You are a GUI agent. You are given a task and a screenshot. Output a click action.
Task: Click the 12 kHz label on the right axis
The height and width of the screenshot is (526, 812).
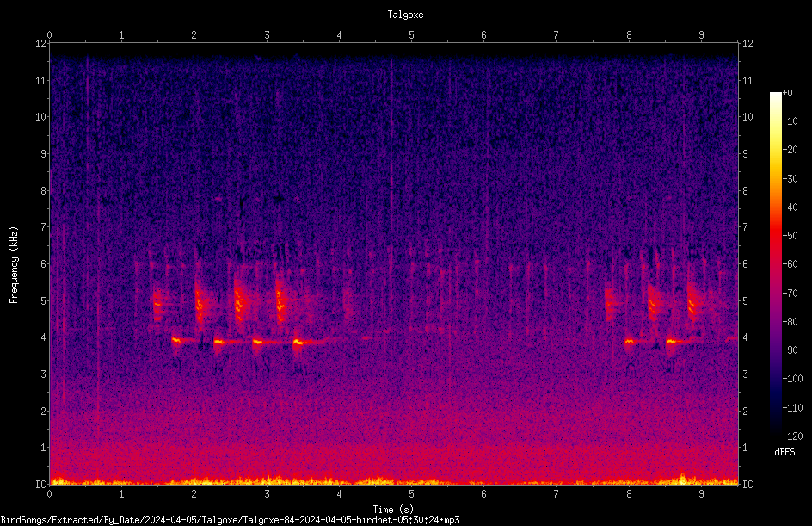tap(747, 44)
